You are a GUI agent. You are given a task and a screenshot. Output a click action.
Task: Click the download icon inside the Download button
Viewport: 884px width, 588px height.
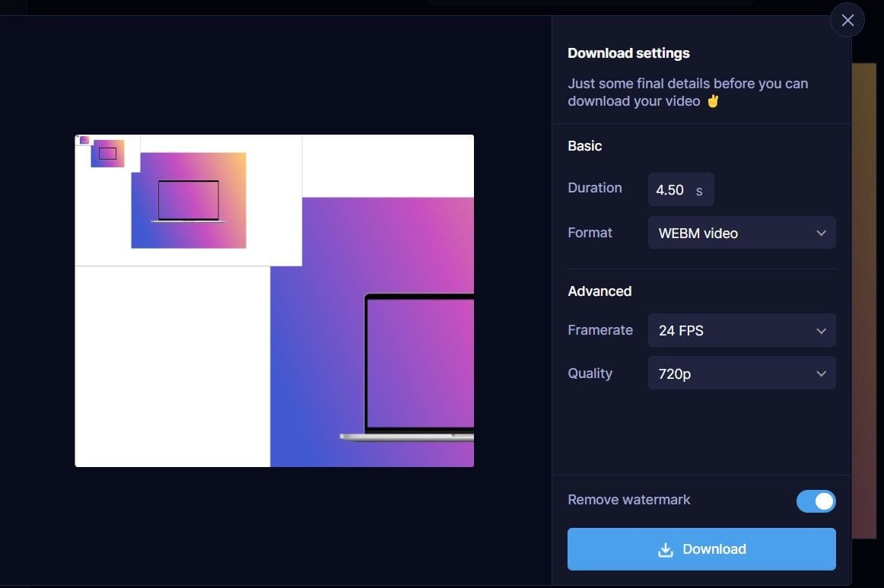[x=666, y=549]
